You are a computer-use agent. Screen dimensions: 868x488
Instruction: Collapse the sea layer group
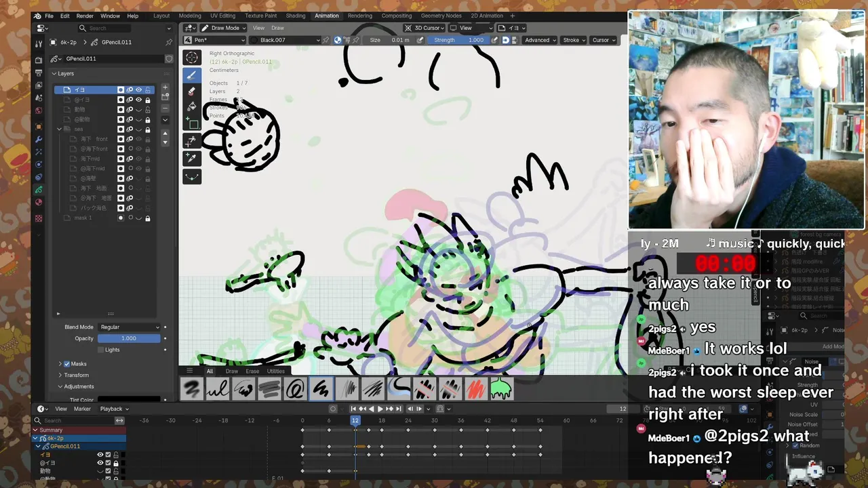[x=60, y=129]
